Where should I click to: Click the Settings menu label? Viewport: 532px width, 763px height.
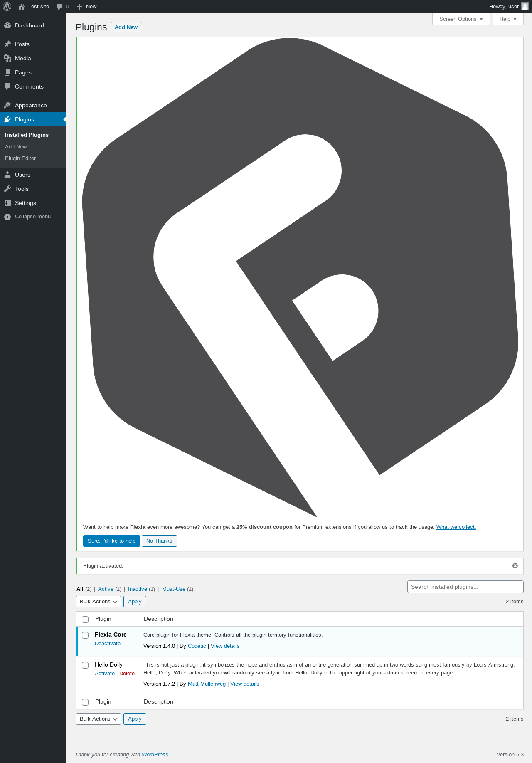25,203
